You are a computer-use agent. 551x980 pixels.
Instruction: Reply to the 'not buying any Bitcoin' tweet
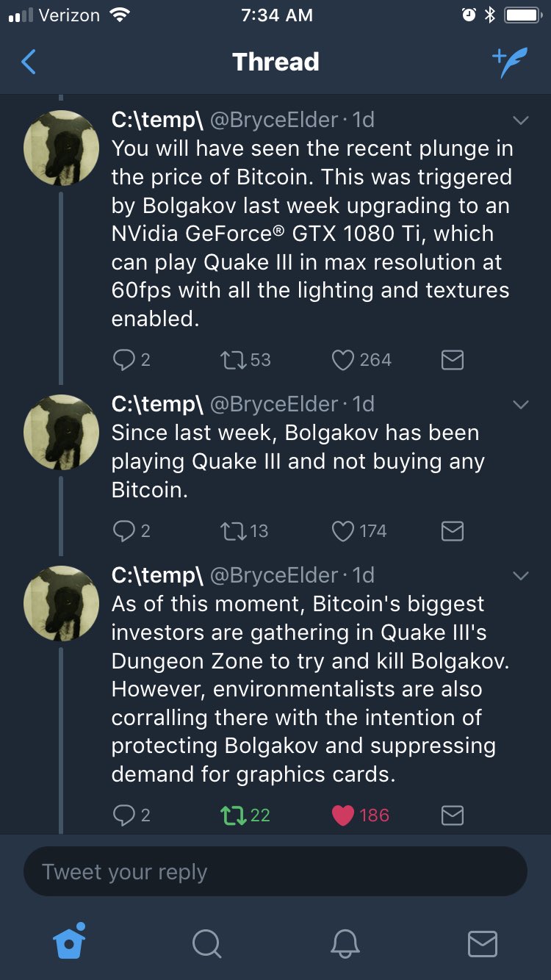(123, 530)
